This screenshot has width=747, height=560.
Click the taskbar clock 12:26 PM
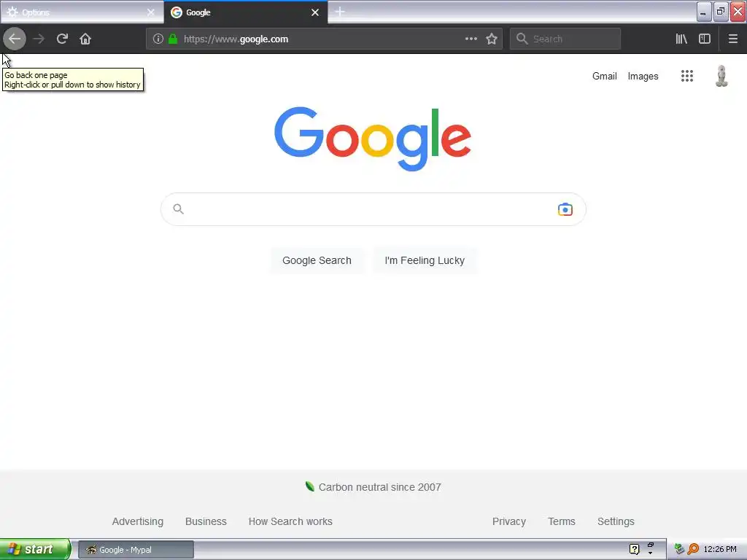click(x=720, y=549)
